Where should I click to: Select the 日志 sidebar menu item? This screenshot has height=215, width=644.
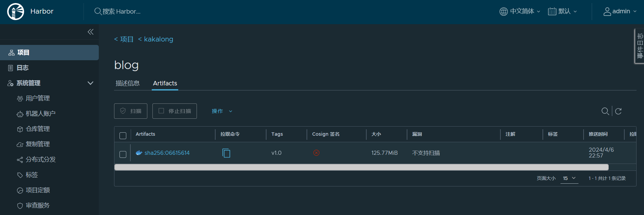pos(22,68)
